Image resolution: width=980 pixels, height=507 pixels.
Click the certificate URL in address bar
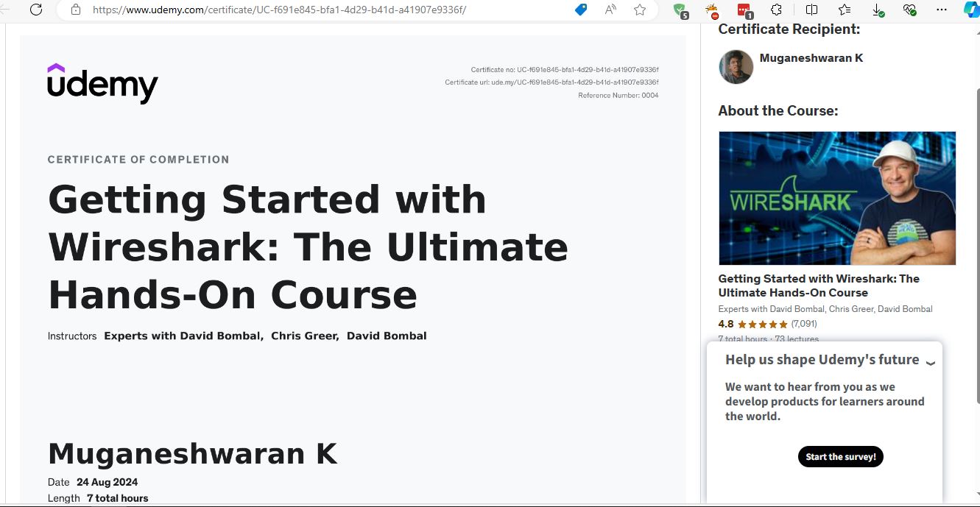tap(279, 10)
